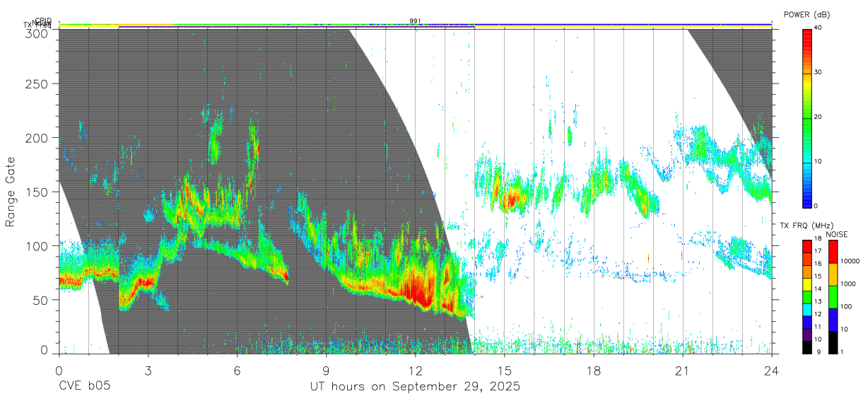868x401 pixels.
Task: Click the 40 label on the power scale
Action: point(819,28)
